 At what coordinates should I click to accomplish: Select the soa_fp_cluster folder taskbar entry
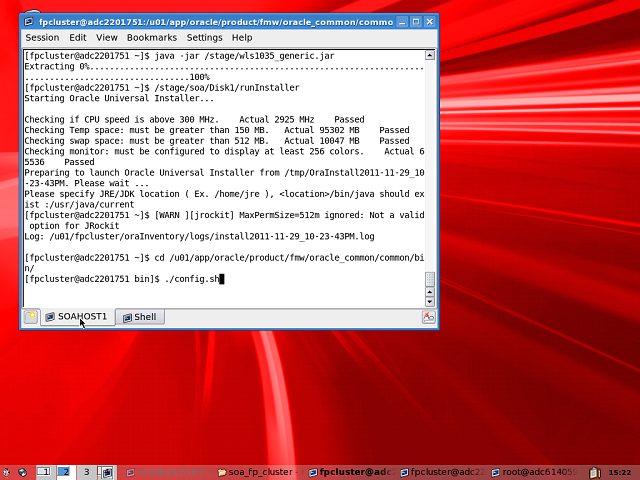point(258,472)
